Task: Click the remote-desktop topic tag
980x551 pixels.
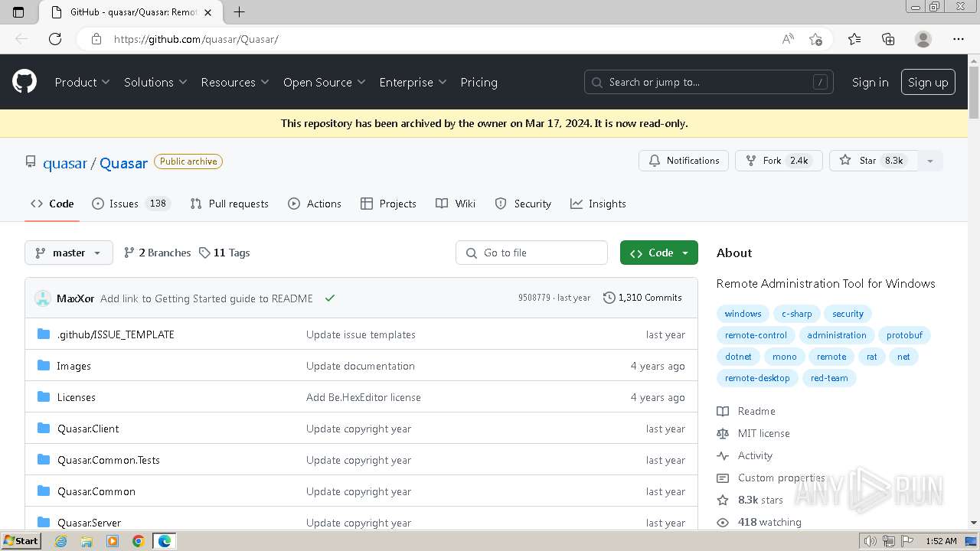Action: 757,378
